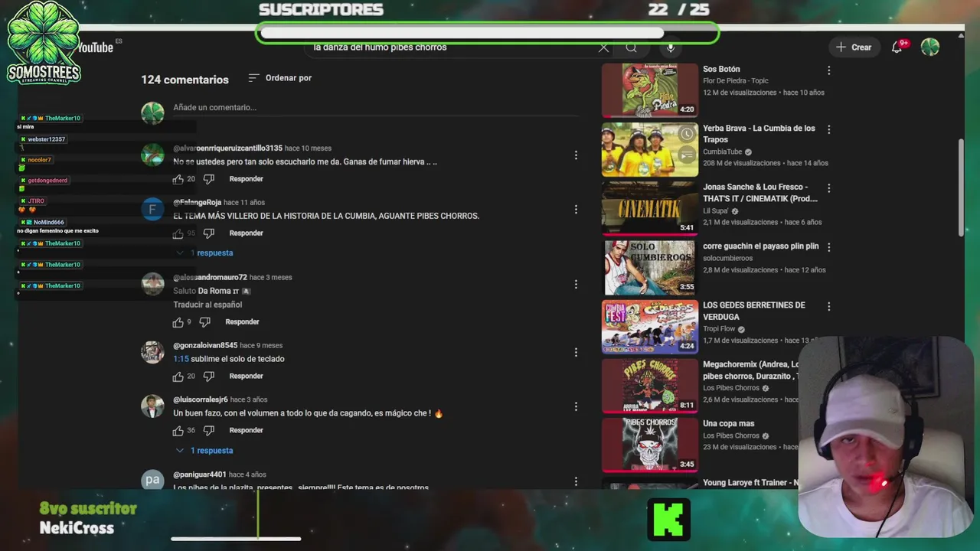Screen dimensions: 980x551
Task: Dislike the luiscorralesjr6 comment
Action: [x=208, y=431]
